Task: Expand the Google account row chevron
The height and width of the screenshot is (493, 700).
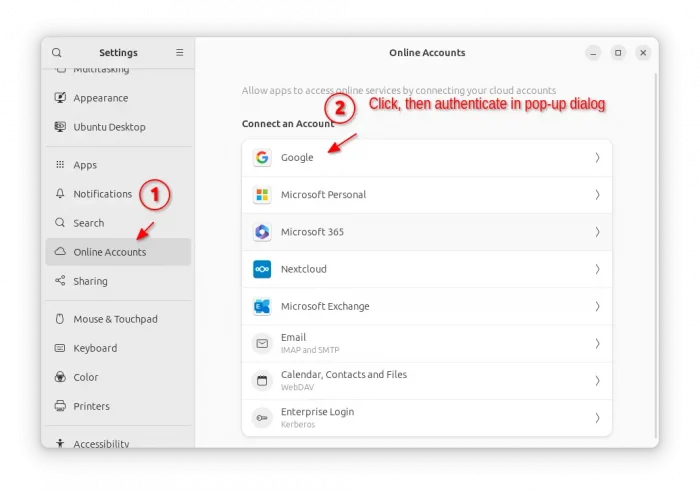Action: tap(597, 158)
